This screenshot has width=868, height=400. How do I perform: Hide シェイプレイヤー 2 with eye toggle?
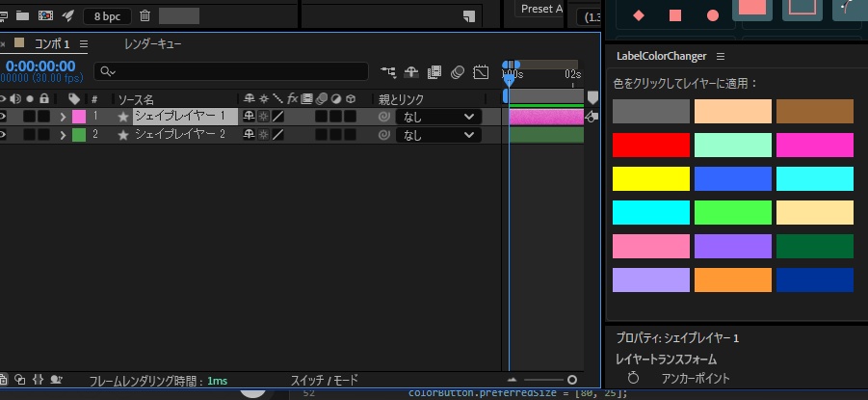pyautogui.click(x=3, y=135)
